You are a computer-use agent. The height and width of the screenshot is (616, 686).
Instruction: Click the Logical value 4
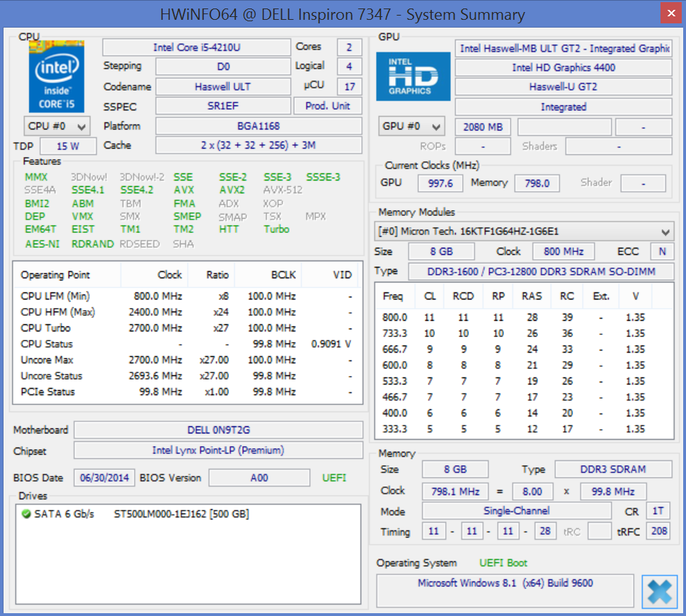350,67
